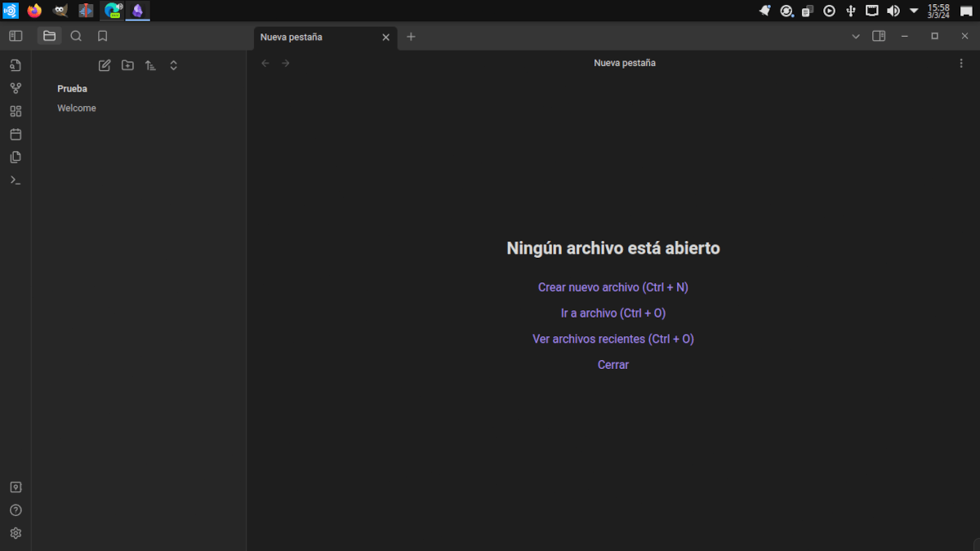Toggle the left sidebar

tap(16, 36)
